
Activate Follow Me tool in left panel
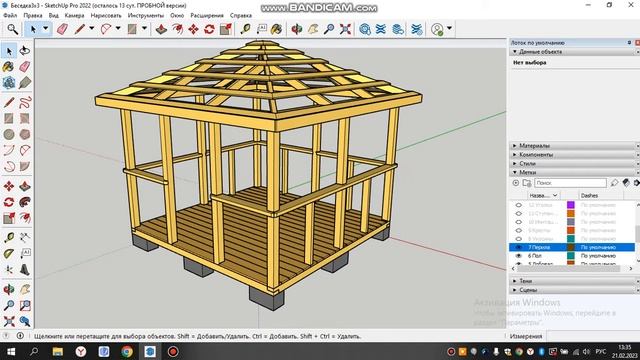coord(25,202)
